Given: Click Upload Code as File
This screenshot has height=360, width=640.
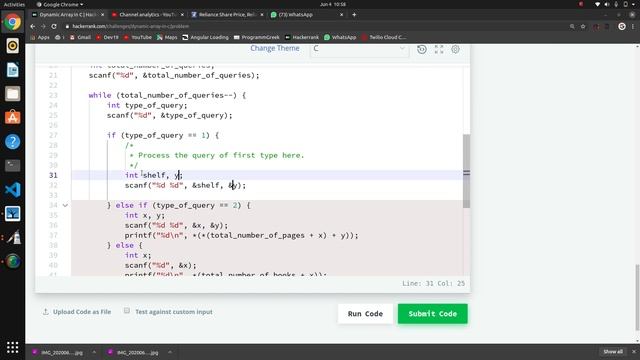Looking at the screenshot, I should point(77,312).
